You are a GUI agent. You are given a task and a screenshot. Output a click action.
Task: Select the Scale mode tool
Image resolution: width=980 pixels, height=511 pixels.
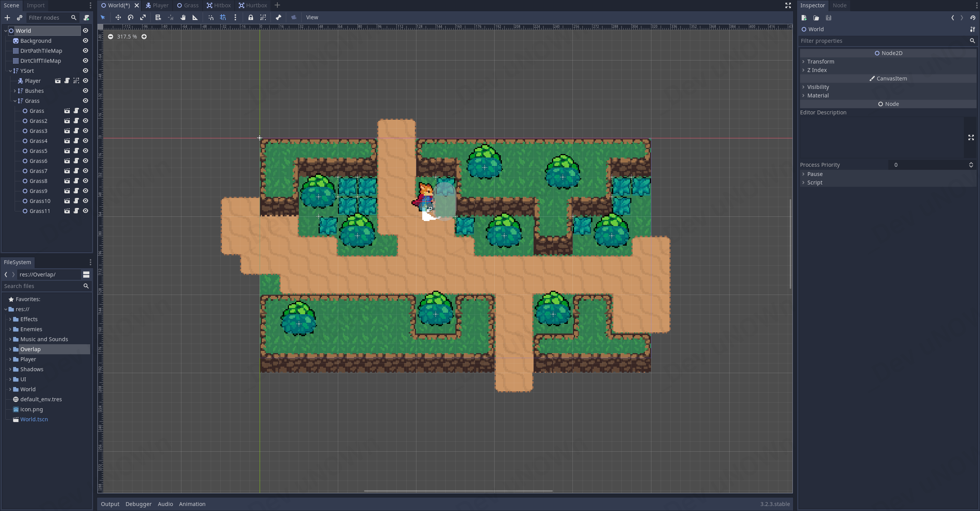143,17
